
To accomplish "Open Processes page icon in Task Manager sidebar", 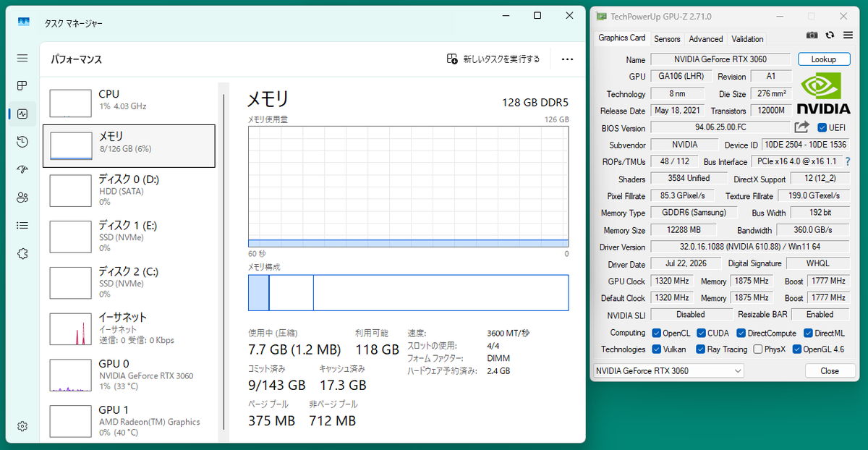I will tap(22, 86).
